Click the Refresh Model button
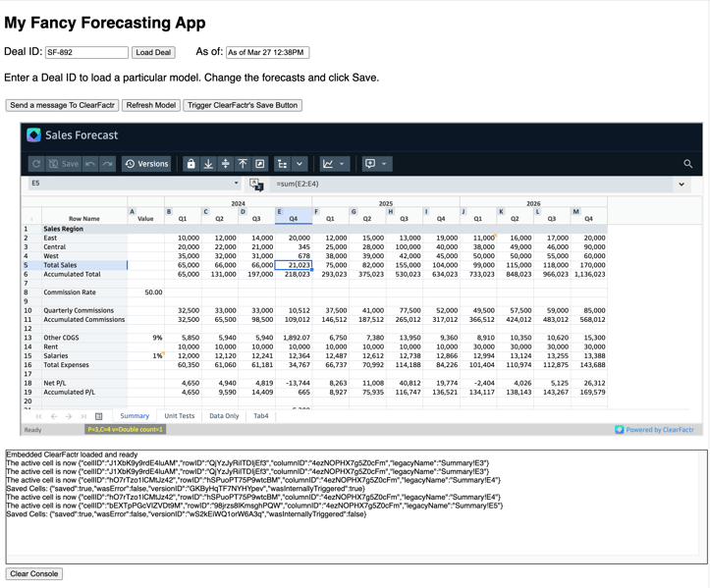Screen dimensions: 710x588 click(x=151, y=105)
